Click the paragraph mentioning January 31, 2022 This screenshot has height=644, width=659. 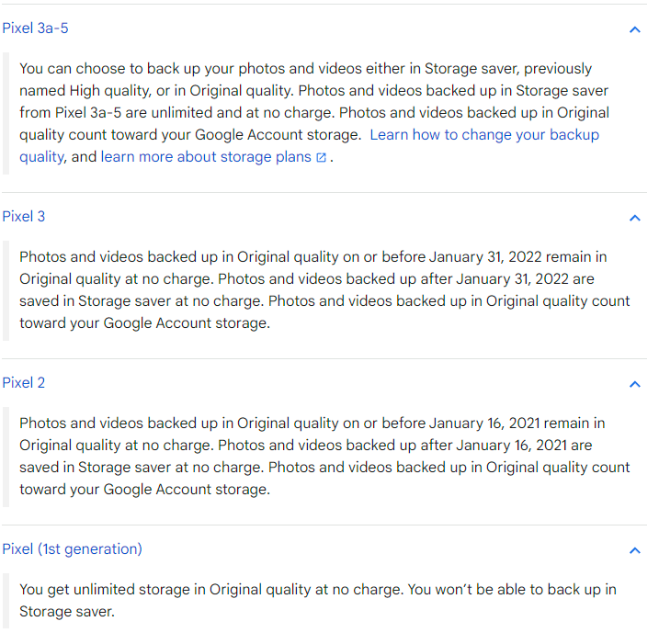click(324, 290)
